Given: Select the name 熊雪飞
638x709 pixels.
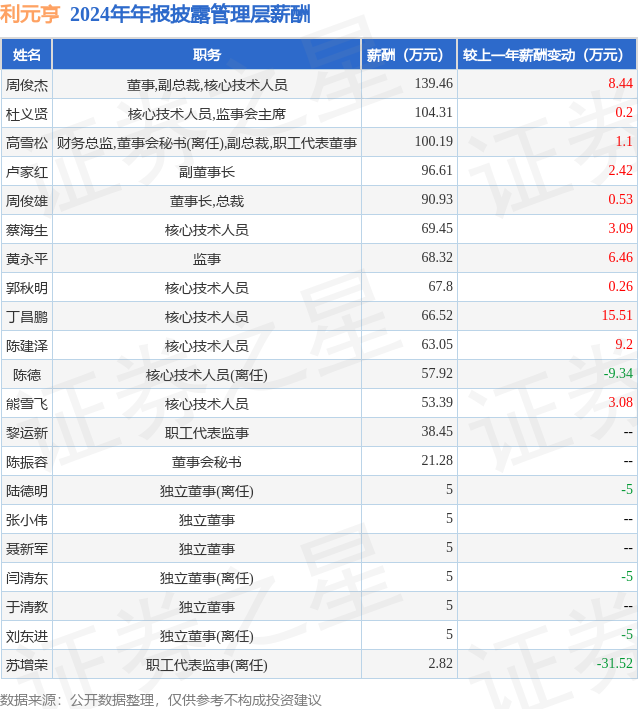Looking at the screenshot, I should click(27, 404).
